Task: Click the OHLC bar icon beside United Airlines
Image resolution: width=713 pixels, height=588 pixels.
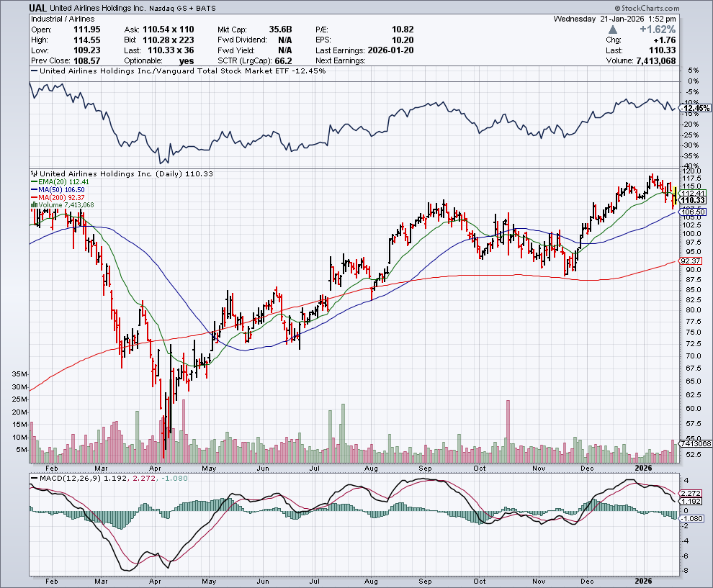Action: [x=34, y=173]
